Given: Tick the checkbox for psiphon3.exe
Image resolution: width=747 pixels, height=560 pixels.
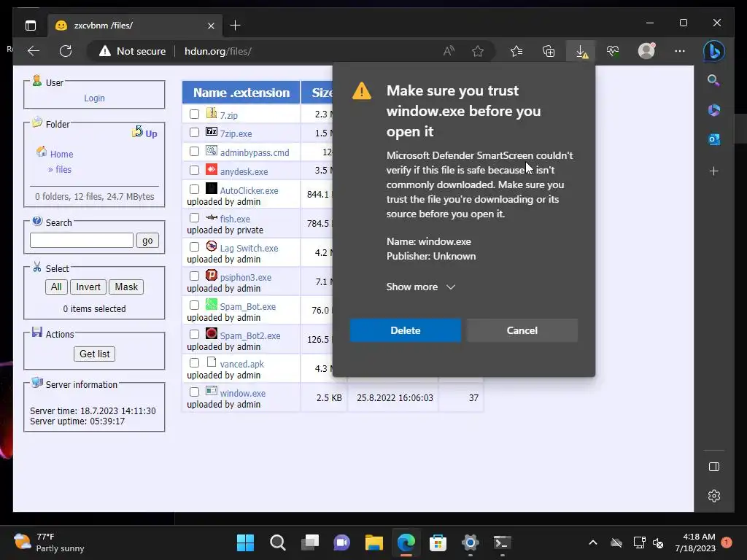Looking at the screenshot, I should click(194, 276).
